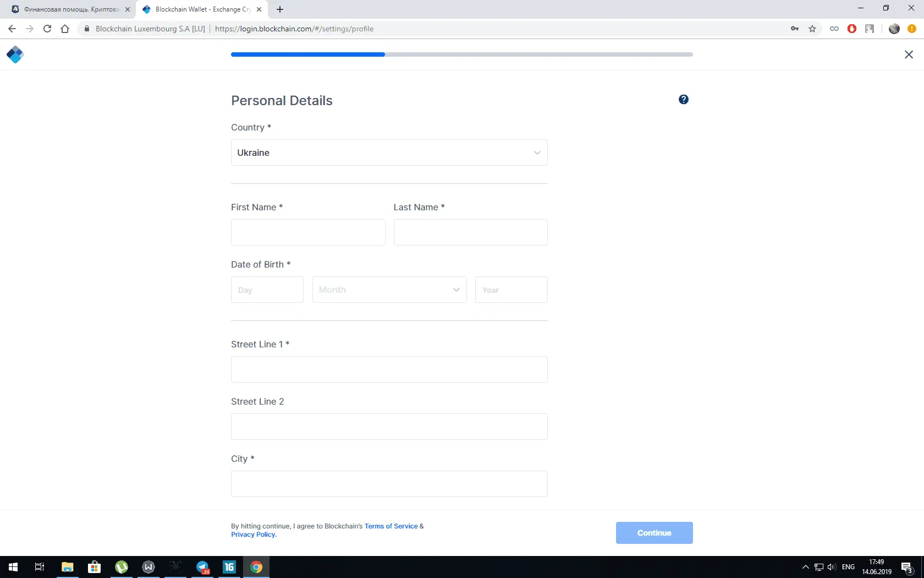The width and height of the screenshot is (924, 578).
Task: Open the Windows Start menu
Action: pos(13,567)
